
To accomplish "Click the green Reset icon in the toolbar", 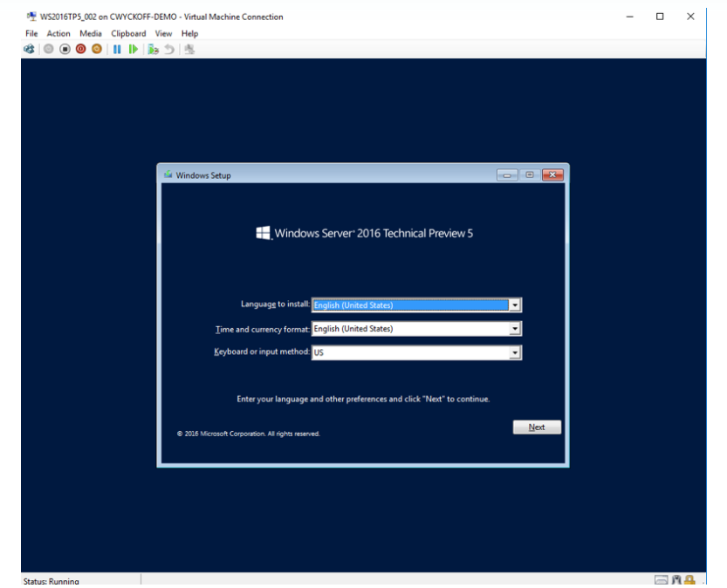I will point(133,50).
